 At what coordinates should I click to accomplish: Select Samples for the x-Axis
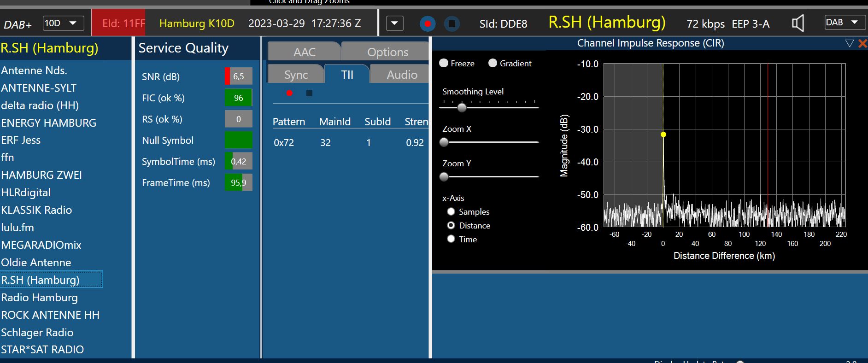pos(451,212)
